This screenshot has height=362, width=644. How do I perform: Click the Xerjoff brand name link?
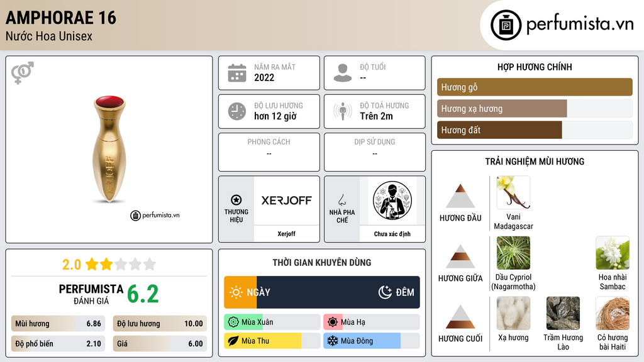tap(286, 234)
